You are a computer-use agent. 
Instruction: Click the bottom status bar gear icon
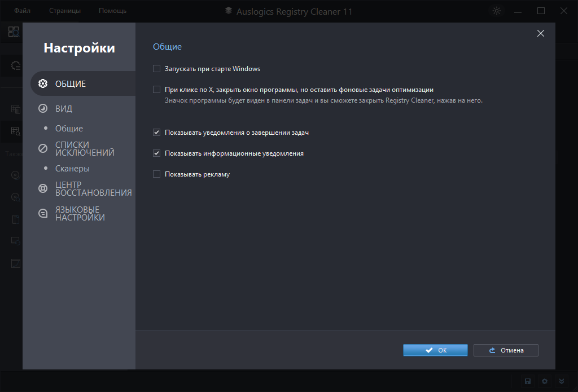(545, 381)
